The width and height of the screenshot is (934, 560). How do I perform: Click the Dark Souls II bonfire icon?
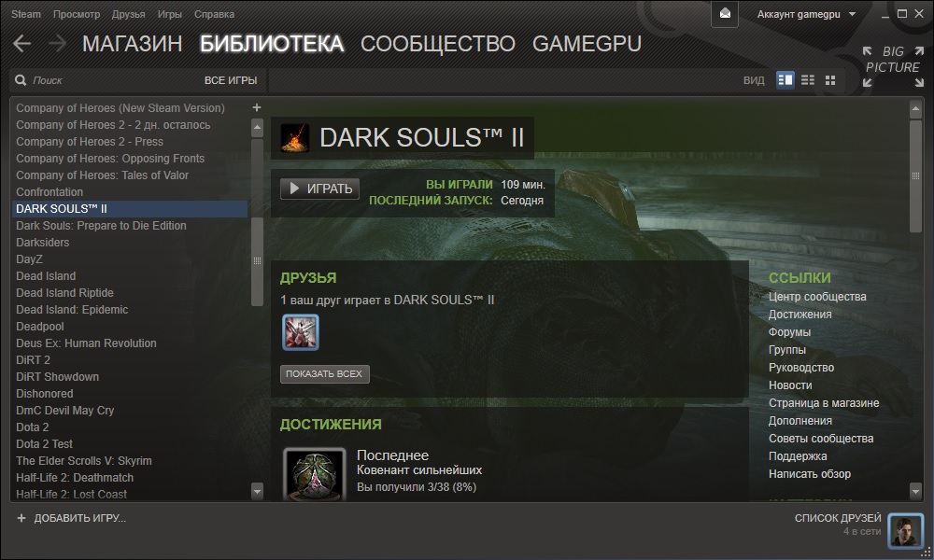(295, 137)
